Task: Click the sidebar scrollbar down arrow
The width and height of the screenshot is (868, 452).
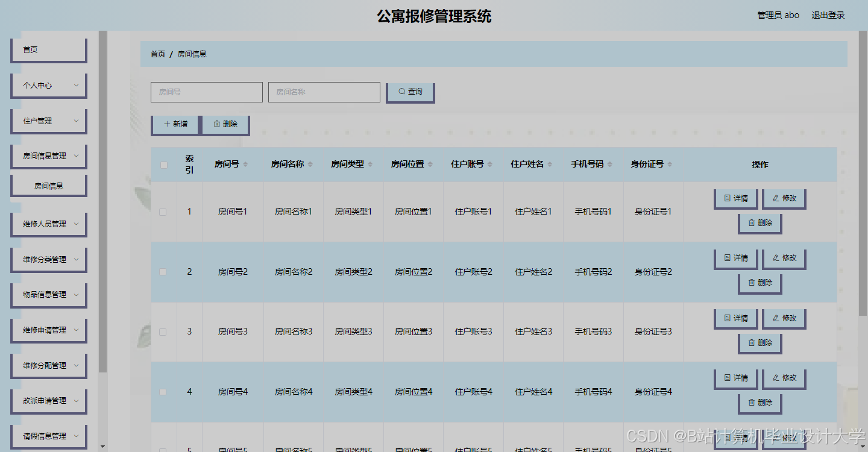Action: 102,446
